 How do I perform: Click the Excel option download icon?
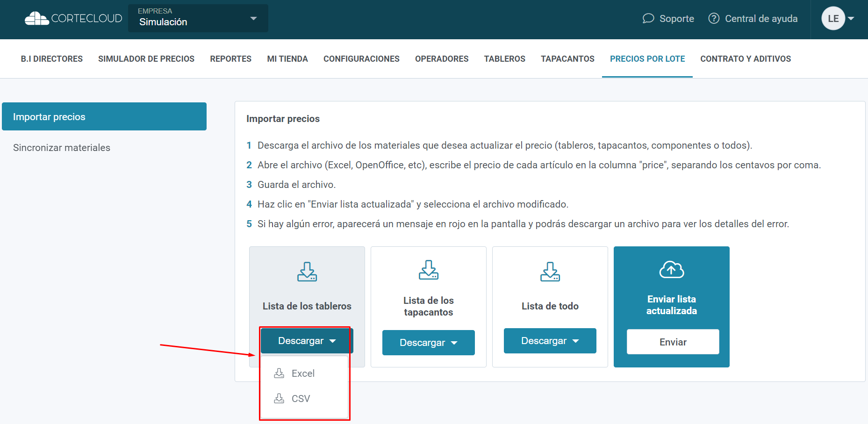pyautogui.click(x=279, y=373)
